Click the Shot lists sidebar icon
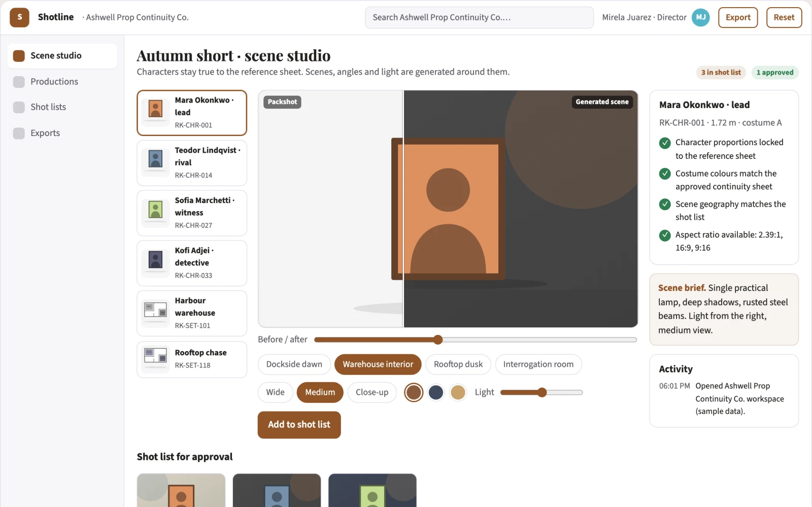The image size is (812, 507). 19,107
